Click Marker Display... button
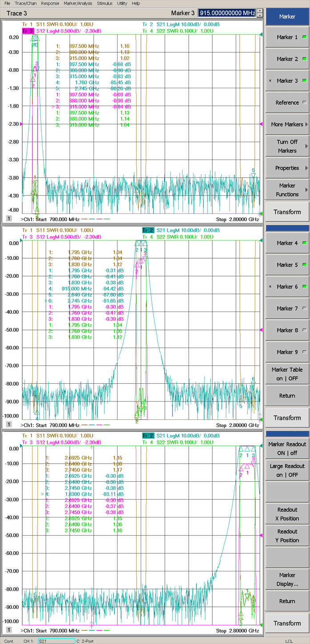The height and width of the screenshot is (644, 310). [287, 579]
